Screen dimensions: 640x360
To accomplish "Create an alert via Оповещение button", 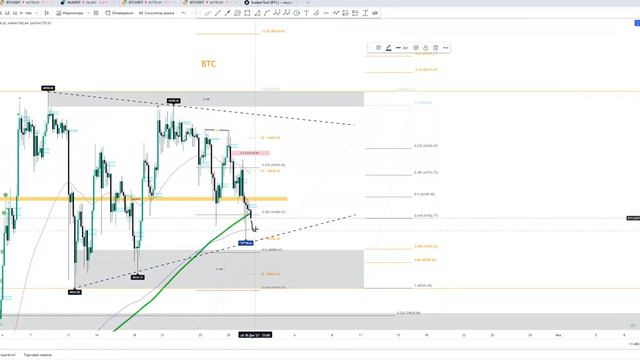I will click(x=119, y=13).
